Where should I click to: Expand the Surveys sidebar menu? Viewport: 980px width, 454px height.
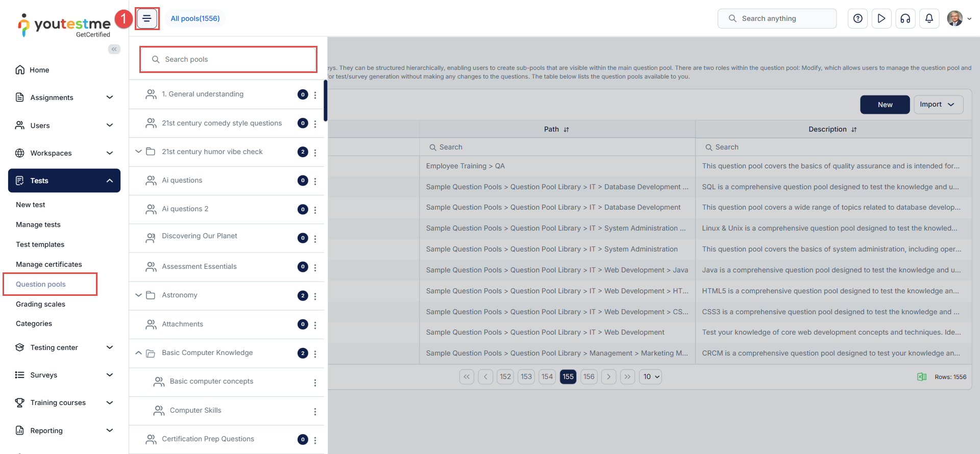pyautogui.click(x=110, y=375)
